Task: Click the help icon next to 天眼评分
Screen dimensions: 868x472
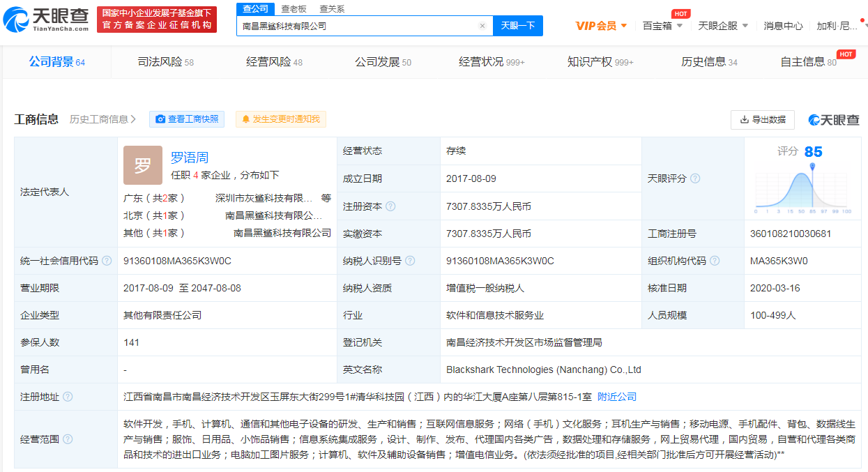Action: 695,178
